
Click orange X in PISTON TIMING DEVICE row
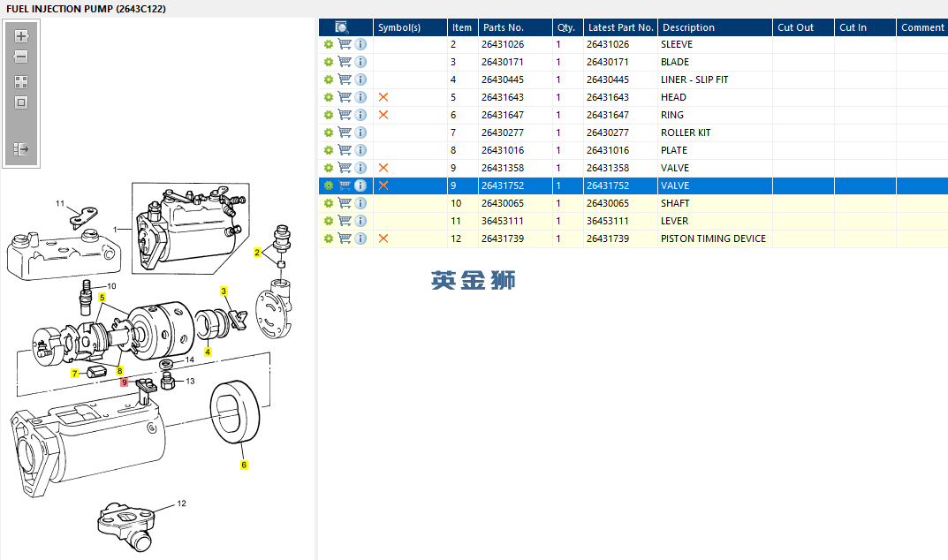click(383, 238)
